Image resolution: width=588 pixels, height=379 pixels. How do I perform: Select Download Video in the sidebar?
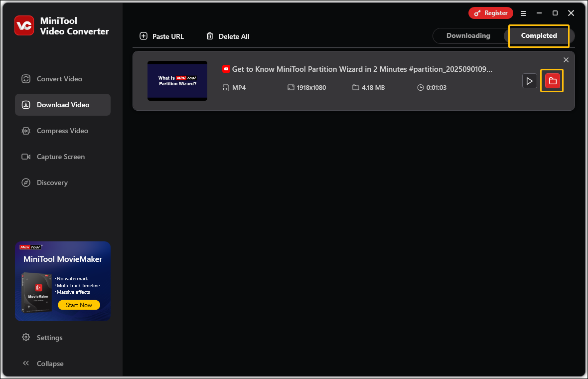pos(63,105)
